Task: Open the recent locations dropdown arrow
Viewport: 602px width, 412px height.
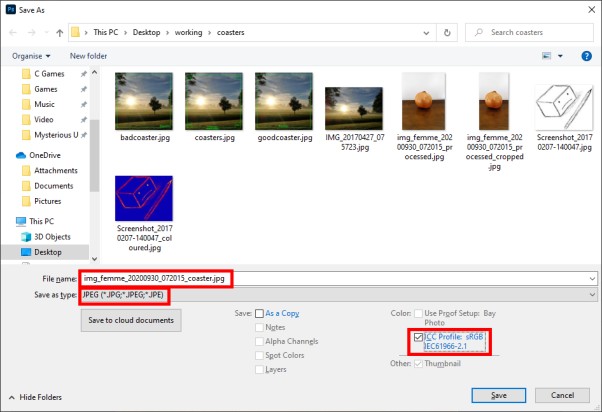Action: point(46,33)
